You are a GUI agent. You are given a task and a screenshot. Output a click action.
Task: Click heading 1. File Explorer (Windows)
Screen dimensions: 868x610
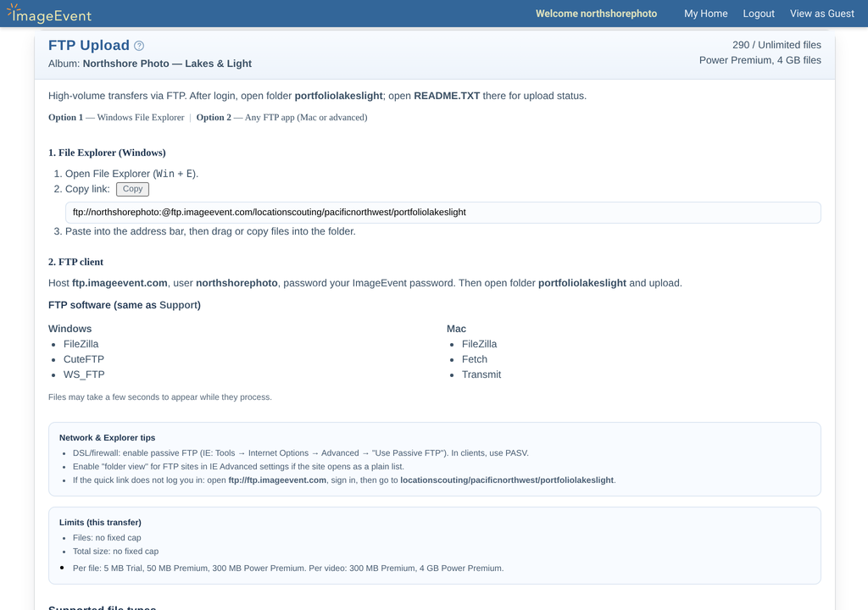click(107, 152)
